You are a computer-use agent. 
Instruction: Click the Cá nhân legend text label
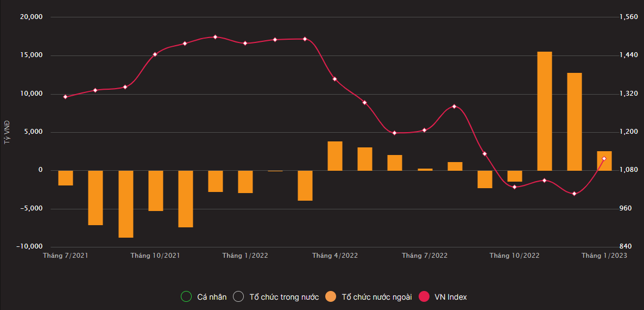[x=212, y=297]
